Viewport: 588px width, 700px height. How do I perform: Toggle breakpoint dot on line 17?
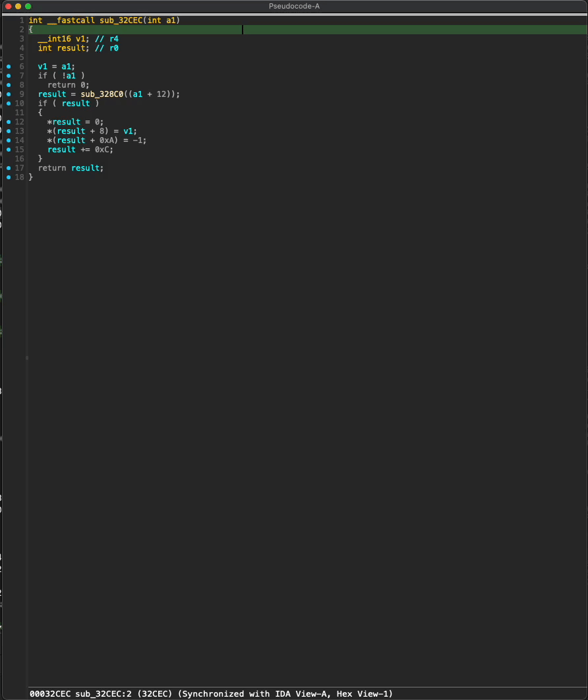9,168
